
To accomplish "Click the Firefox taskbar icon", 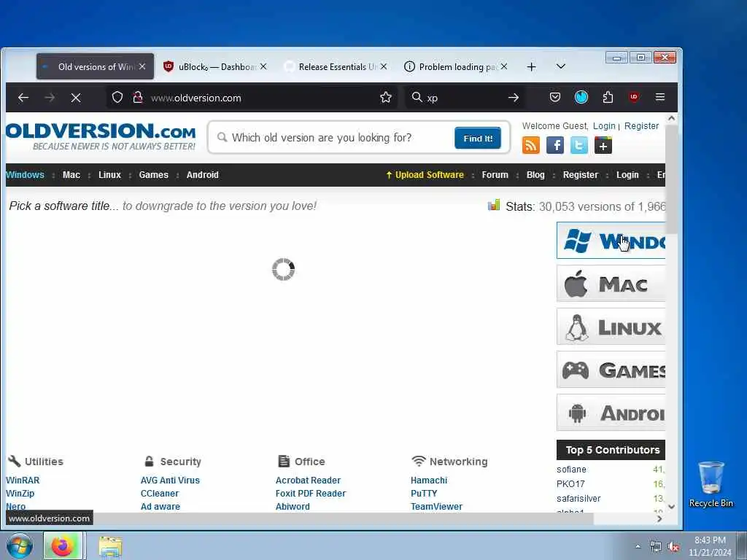I will pos(63,545).
